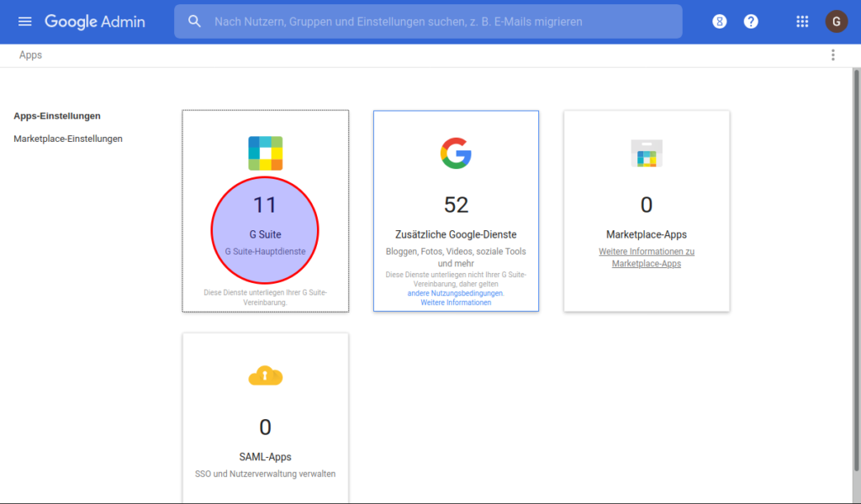Open the Google apps grid launcher
The width and height of the screenshot is (861, 504).
click(x=802, y=21)
